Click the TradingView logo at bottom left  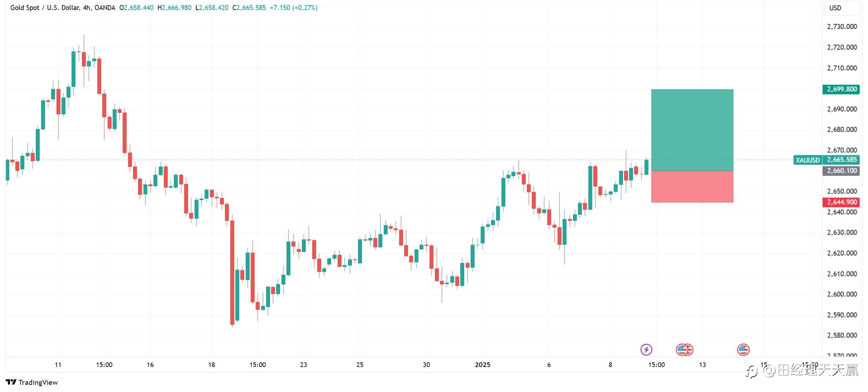(32, 382)
